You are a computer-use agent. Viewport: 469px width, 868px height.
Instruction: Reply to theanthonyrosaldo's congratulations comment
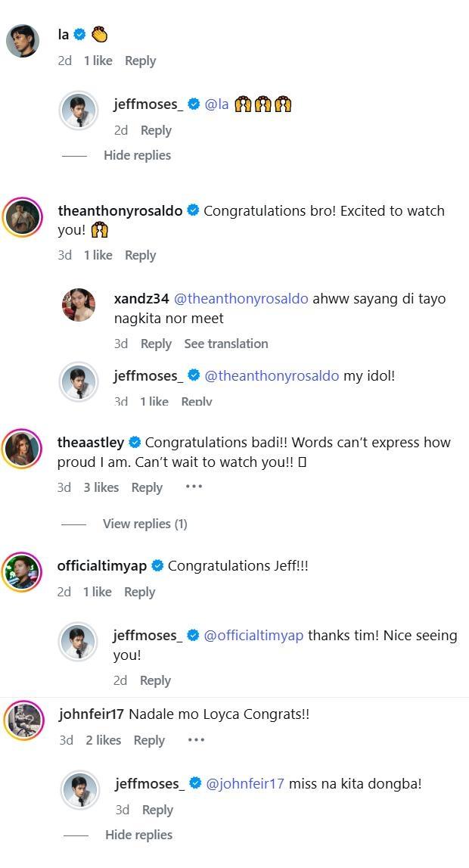pos(140,255)
